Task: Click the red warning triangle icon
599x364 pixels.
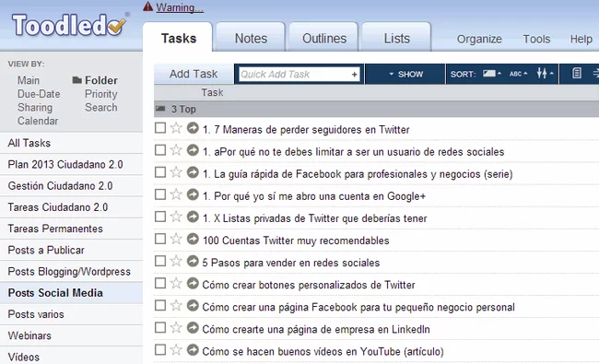Action: pyautogui.click(x=147, y=6)
